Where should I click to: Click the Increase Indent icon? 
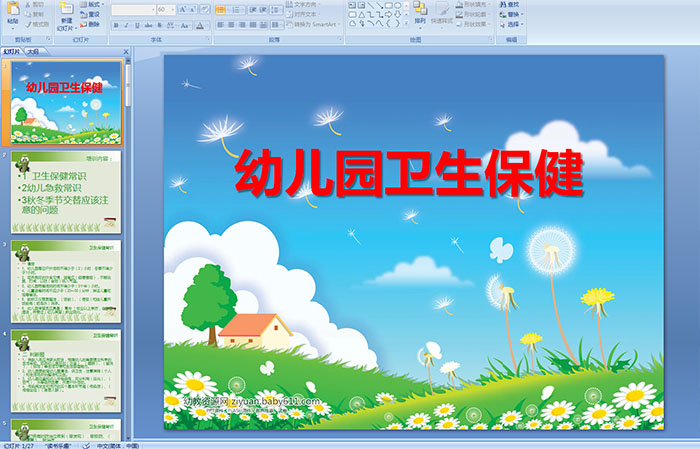(263, 10)
